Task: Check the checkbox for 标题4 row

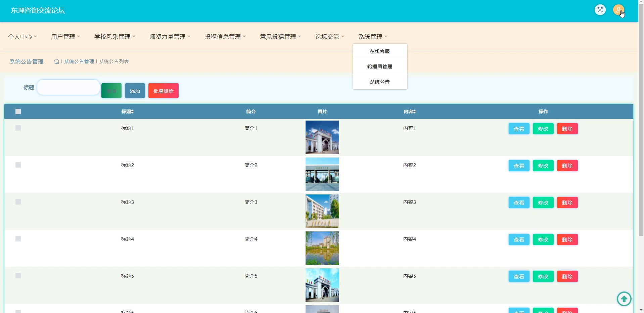Action: pos(18,239)
